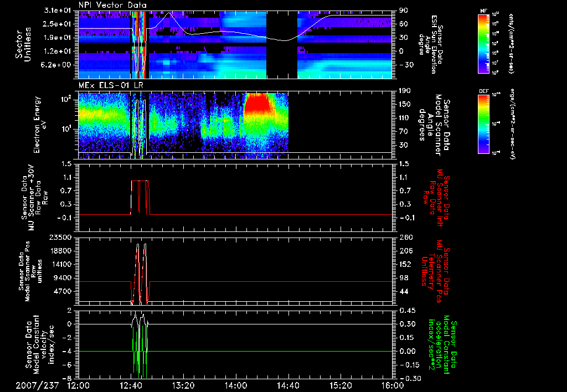Viewport: 567px width, 392px height.
Task: Click the DEF energy flux color bar
Action: 483,124
